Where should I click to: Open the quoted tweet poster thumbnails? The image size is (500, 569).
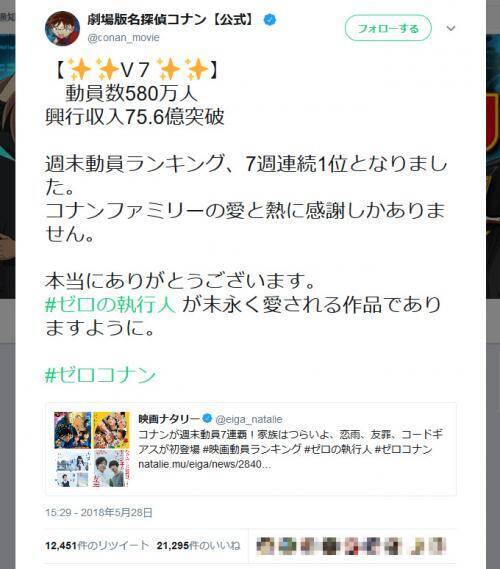point(92,449)
